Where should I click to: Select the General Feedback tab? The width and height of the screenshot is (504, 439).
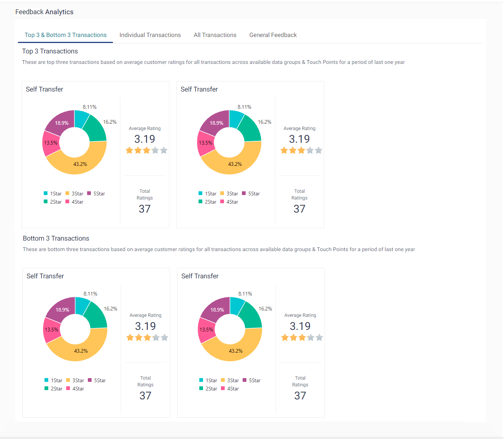coord(273,35)
